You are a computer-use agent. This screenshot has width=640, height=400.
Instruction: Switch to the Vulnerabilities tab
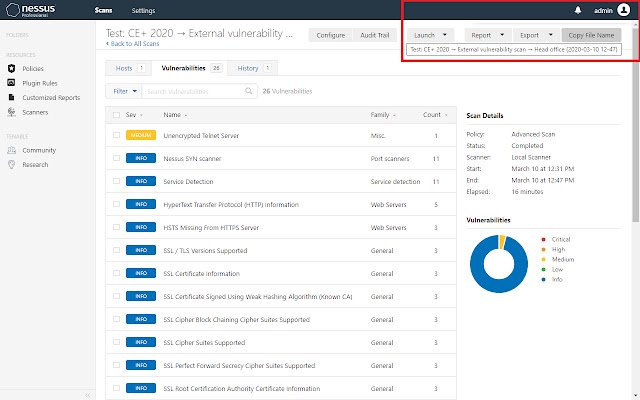point(190,68)
